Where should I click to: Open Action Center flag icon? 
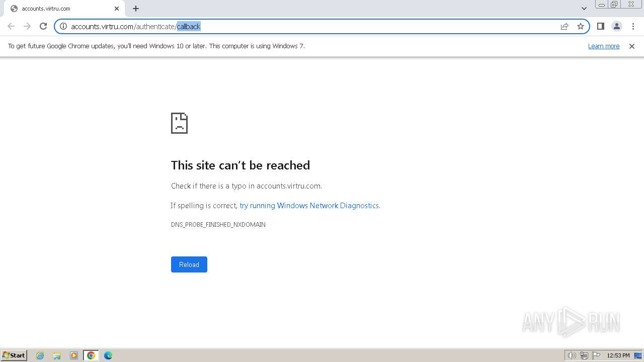(596, 355)
